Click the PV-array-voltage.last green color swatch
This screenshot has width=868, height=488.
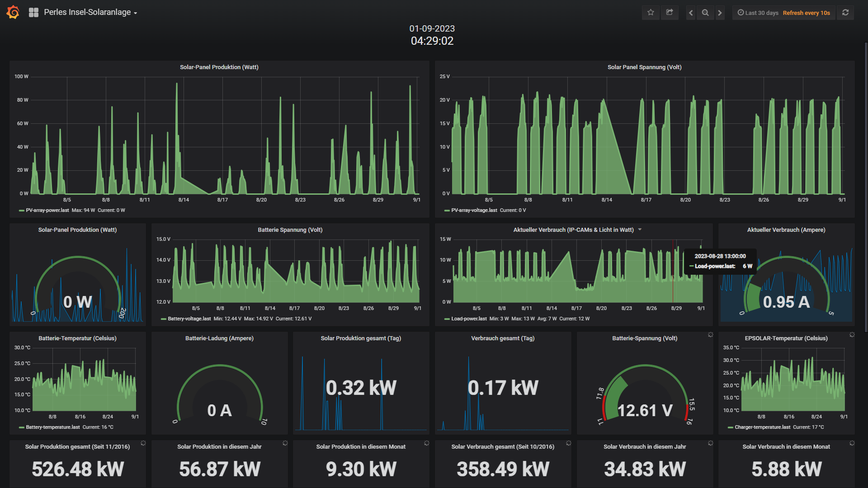coord(447,211)
